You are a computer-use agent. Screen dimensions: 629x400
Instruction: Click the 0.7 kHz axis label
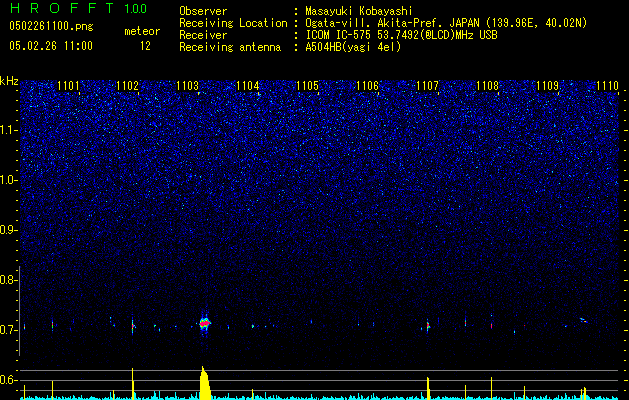click(8, 330)
